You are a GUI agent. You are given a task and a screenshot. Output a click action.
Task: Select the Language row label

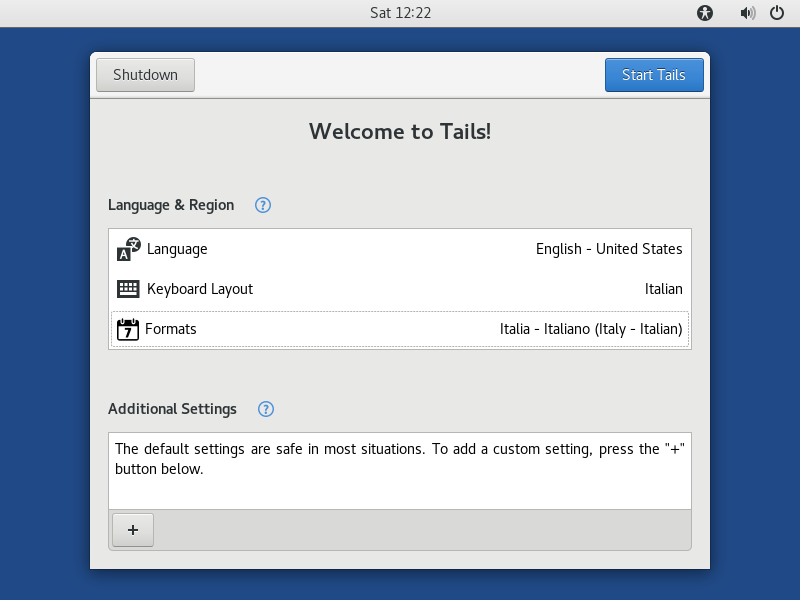(x=177, y=249)
